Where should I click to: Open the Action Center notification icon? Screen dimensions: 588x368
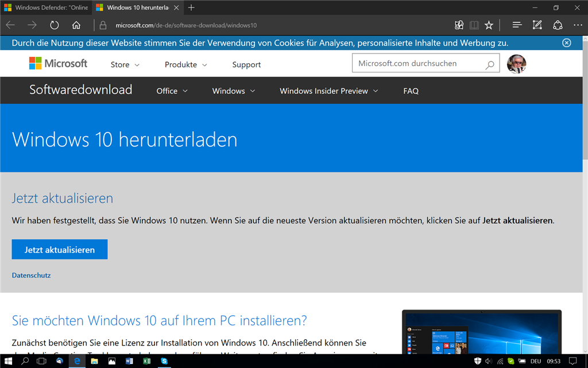point(572,361)
